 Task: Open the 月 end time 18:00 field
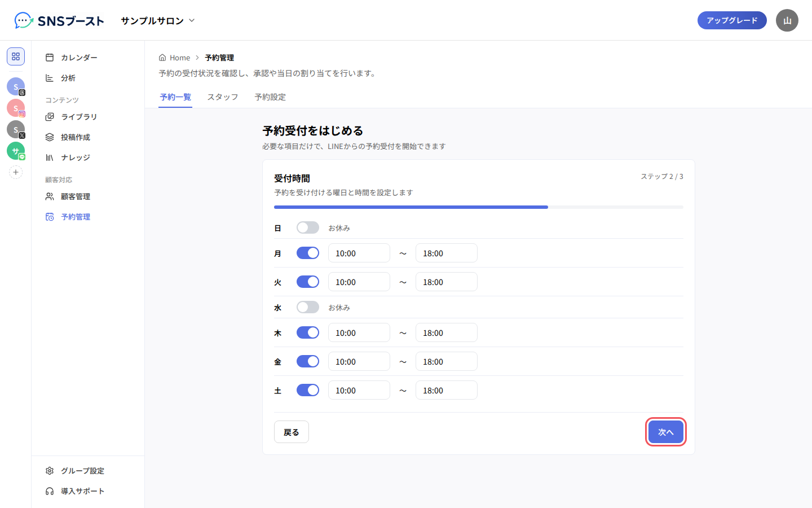447,253
